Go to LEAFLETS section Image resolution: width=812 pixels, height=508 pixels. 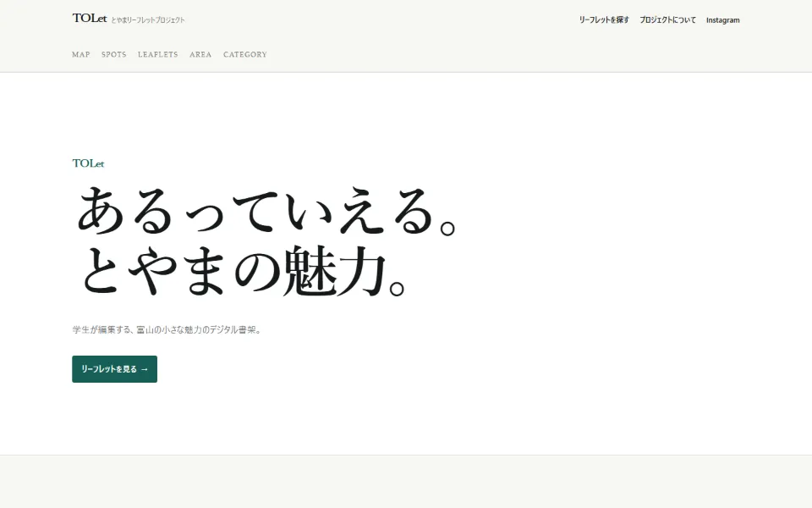[x=158, y=54]
